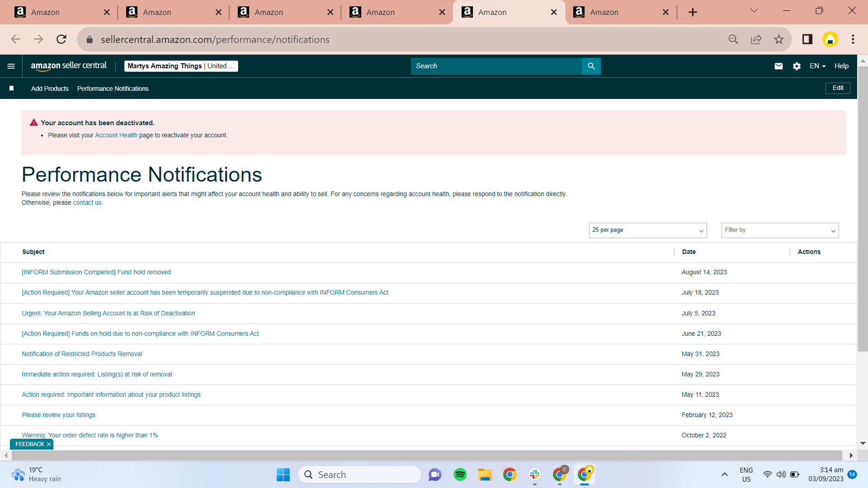
Task: Open the Fund hold removed notification
Action: (96, 272)
